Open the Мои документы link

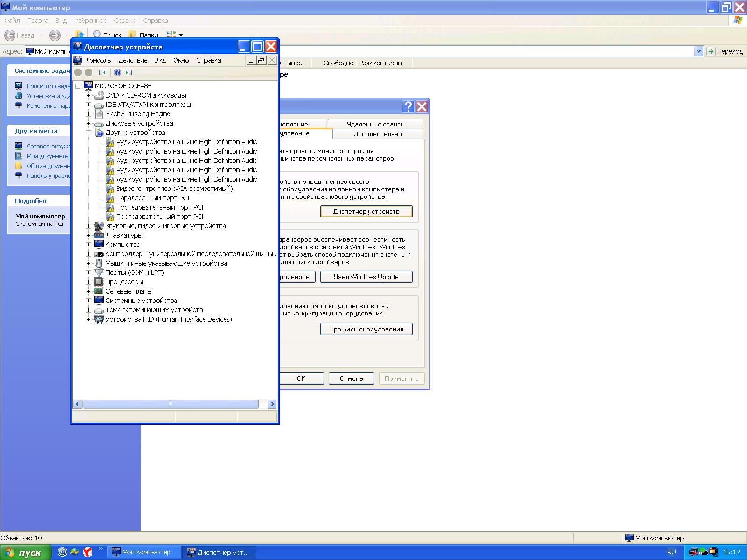48,156
